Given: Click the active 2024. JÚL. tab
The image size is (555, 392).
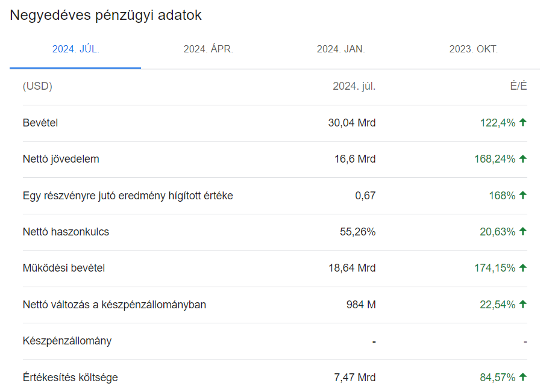Looking at the screenshot, I should pos(74,49).
